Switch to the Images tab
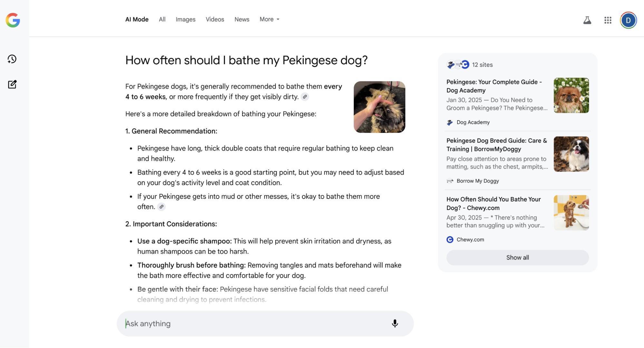The image size is (644, 348). 186,19
